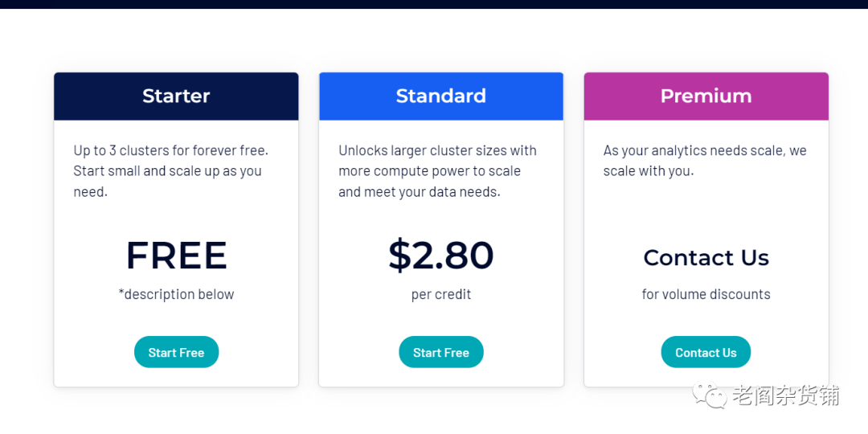Click the large FREE price text

(x=176, y=256)
